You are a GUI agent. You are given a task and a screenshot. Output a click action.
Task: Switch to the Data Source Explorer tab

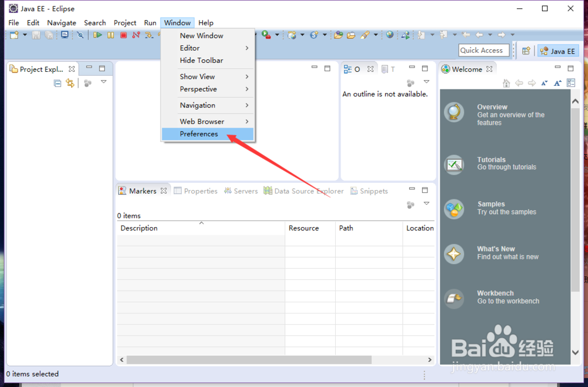click(x=303, y=191)
